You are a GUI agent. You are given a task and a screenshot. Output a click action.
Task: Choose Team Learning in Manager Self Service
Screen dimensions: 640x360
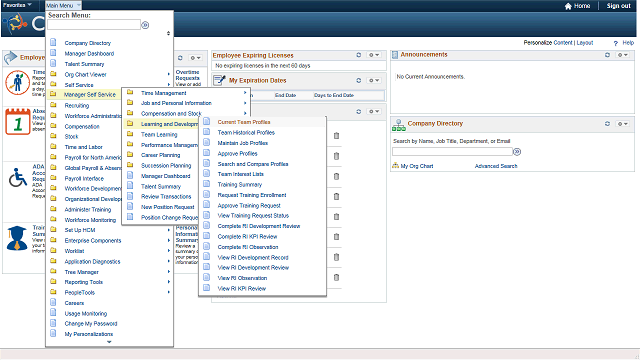point(159,134)
